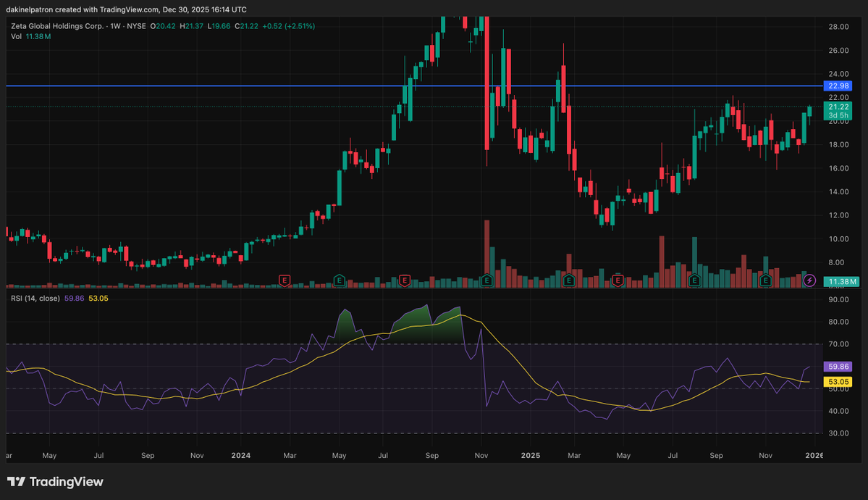Click the Zeta Global Holdings Corp. title
Image resolution: width=868 pixels, height=500 pixels.
click(57, 26)
